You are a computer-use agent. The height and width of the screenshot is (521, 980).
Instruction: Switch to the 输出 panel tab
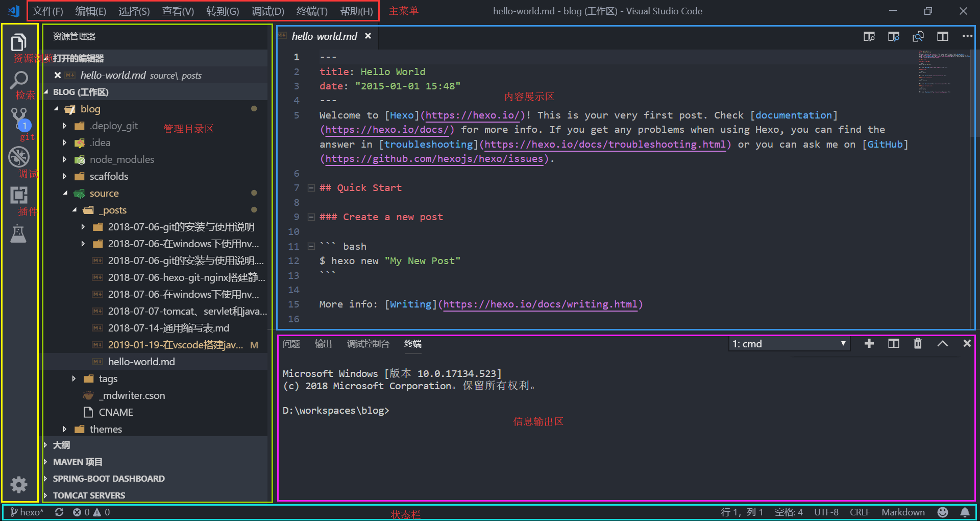click(323, 344)
